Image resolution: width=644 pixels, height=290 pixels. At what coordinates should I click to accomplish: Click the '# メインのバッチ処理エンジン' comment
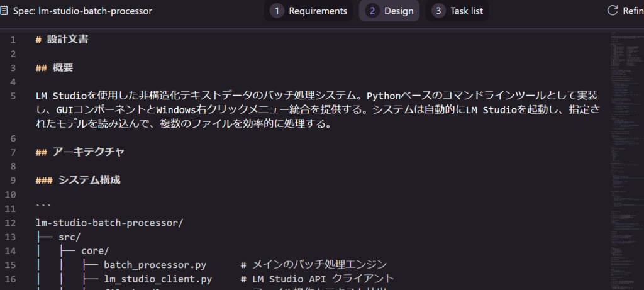314,265
